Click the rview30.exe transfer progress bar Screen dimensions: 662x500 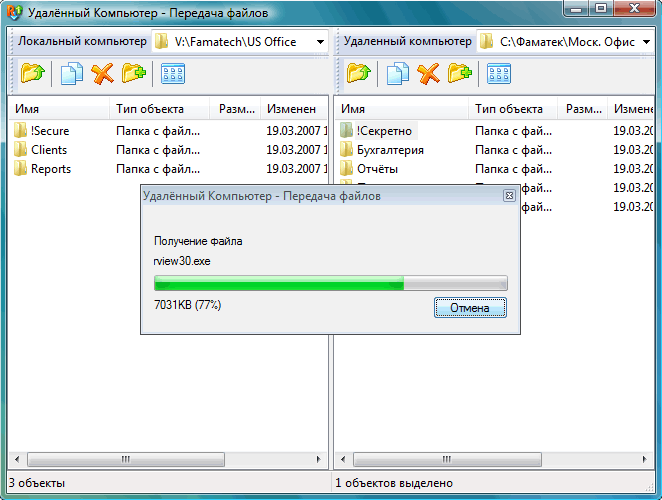pos(331,283)
